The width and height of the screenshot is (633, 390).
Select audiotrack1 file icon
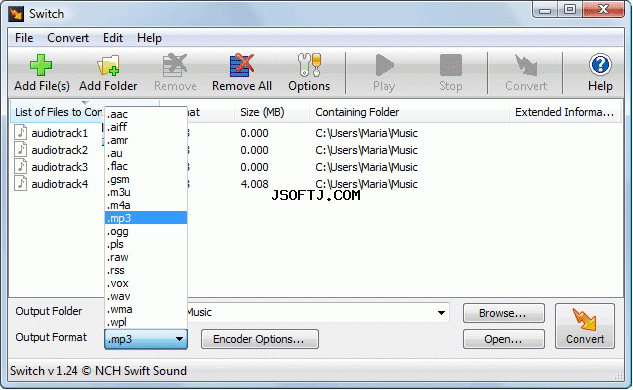click(x=21, y=132)
